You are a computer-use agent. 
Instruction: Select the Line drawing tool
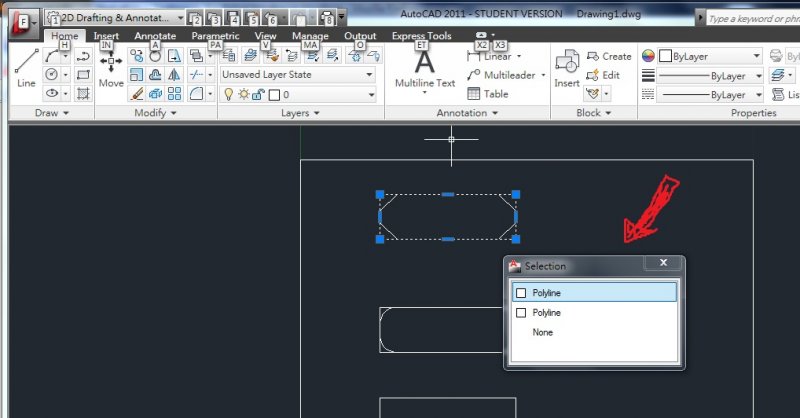(26, 68)
